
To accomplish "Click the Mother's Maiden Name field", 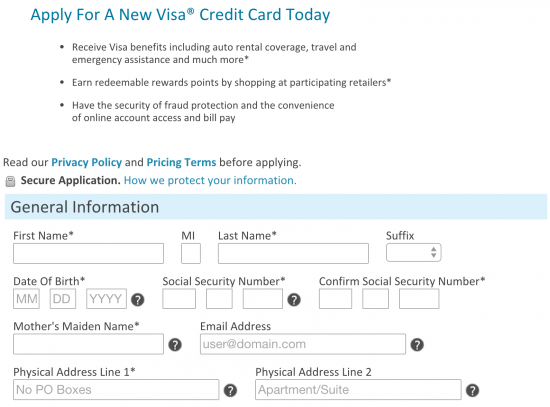I will [88, 344].
